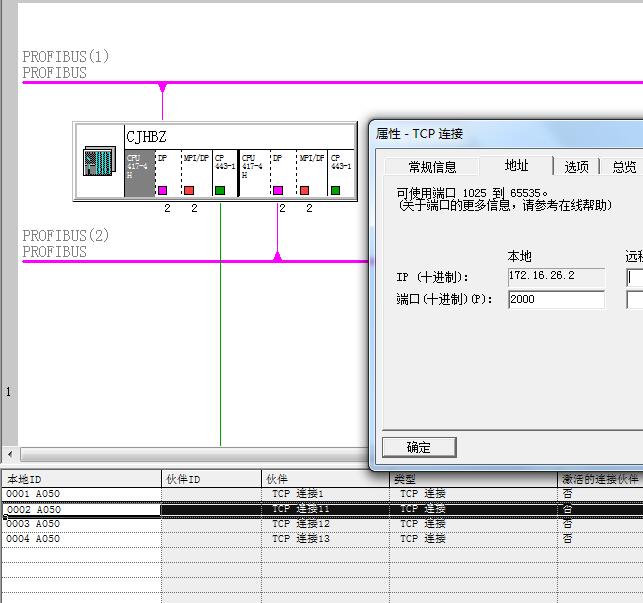Click the PROFIBUS(1) network label

[66, 57]
